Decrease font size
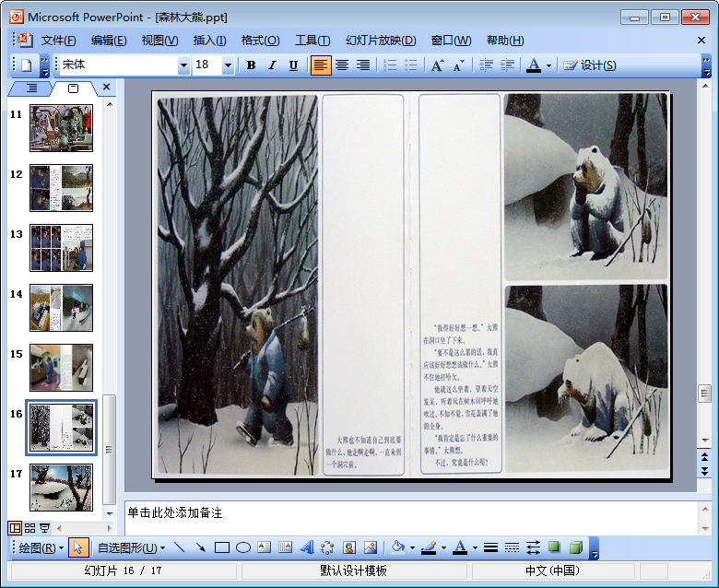 pos(458,65)
